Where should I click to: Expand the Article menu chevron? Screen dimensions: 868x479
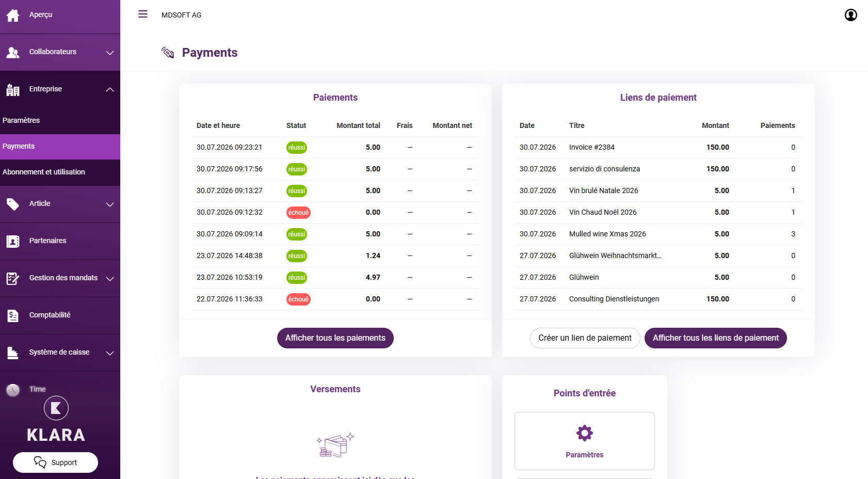click(110, 204)
